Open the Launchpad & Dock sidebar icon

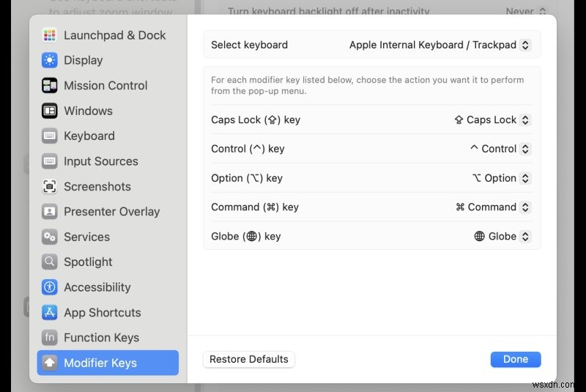(49, 35)
